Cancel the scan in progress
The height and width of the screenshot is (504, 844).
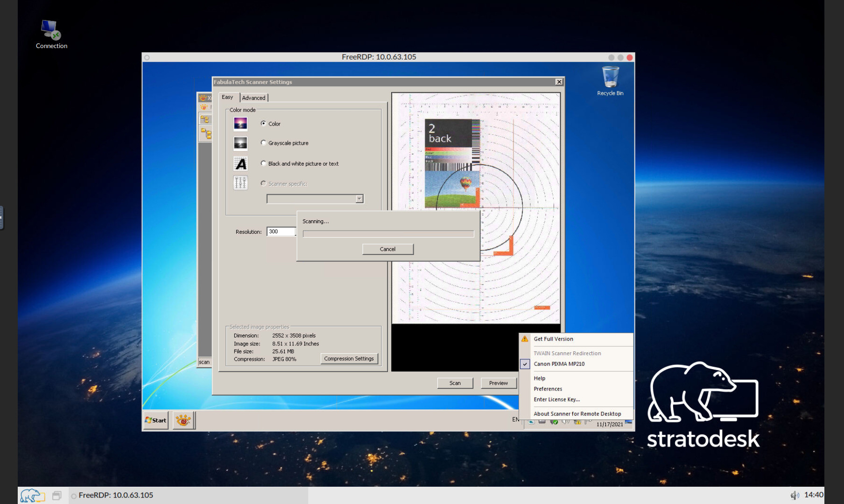387,249
